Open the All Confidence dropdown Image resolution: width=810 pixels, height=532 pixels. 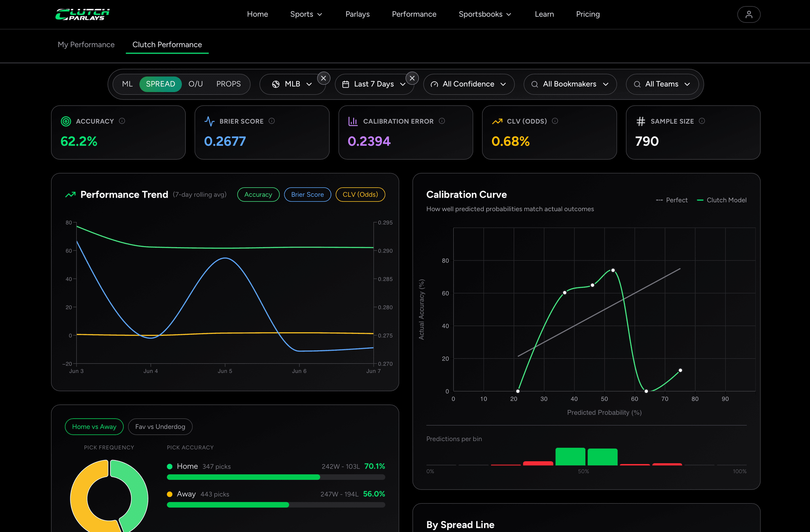(x=469, y=84)
